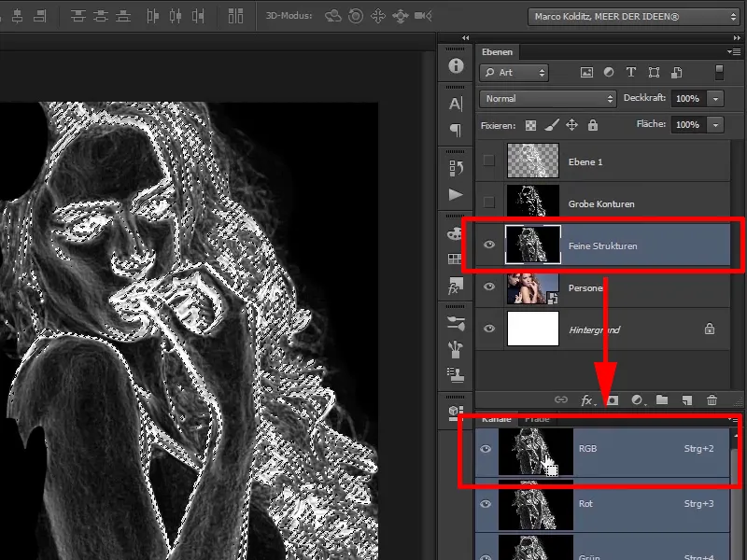
Task: Filter layers by smart objects icon
Action: (x=676, y=73)
